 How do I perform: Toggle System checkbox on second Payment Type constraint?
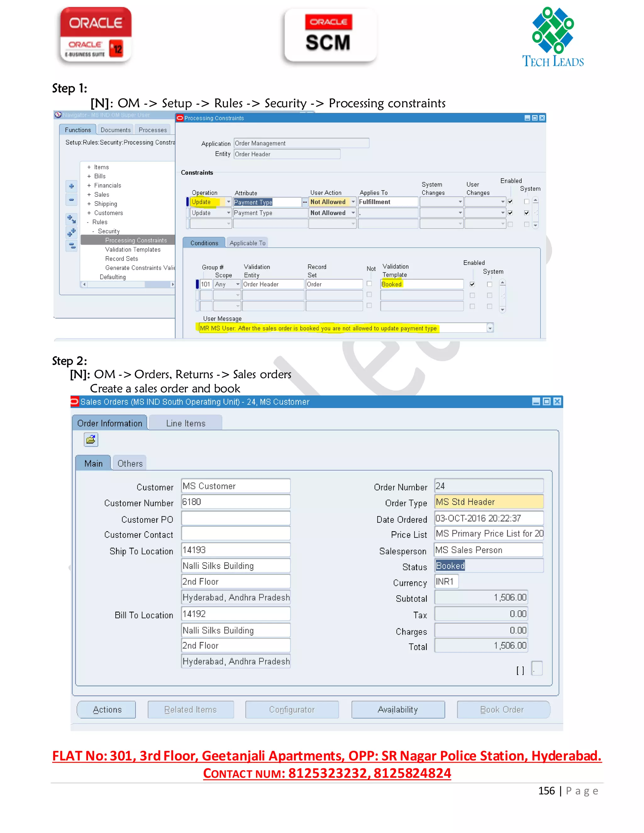pyautogui.click(x=526, y=213)
